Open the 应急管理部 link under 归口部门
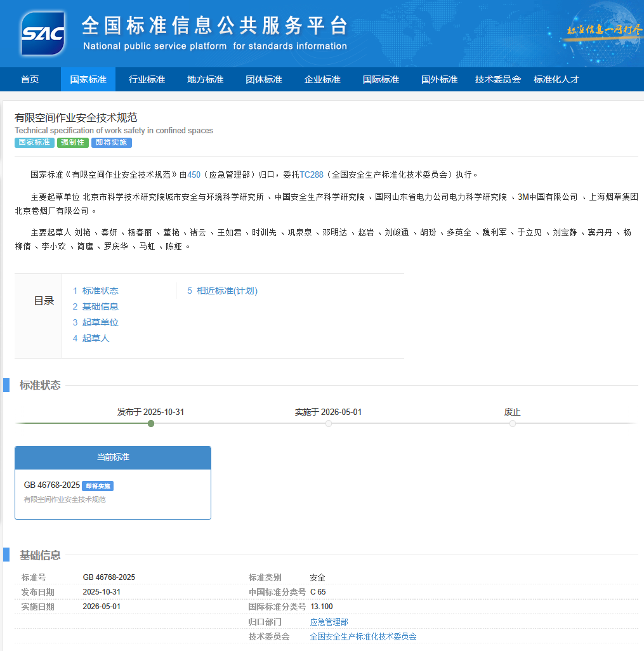 click(x=329, y=622)
